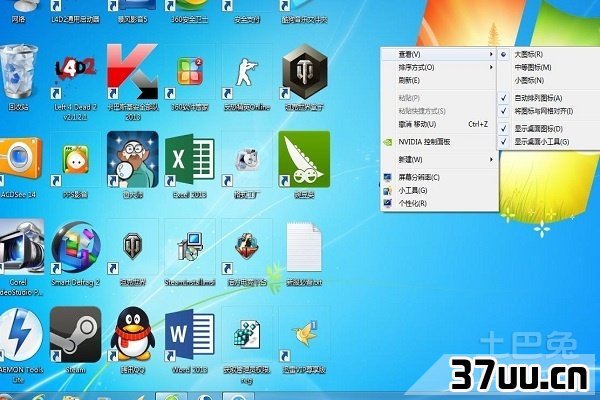Select the Word 2013 shortcut
The height and width of the screenshot is (400, 600).
pyautogui.click(x=189, y=335)
